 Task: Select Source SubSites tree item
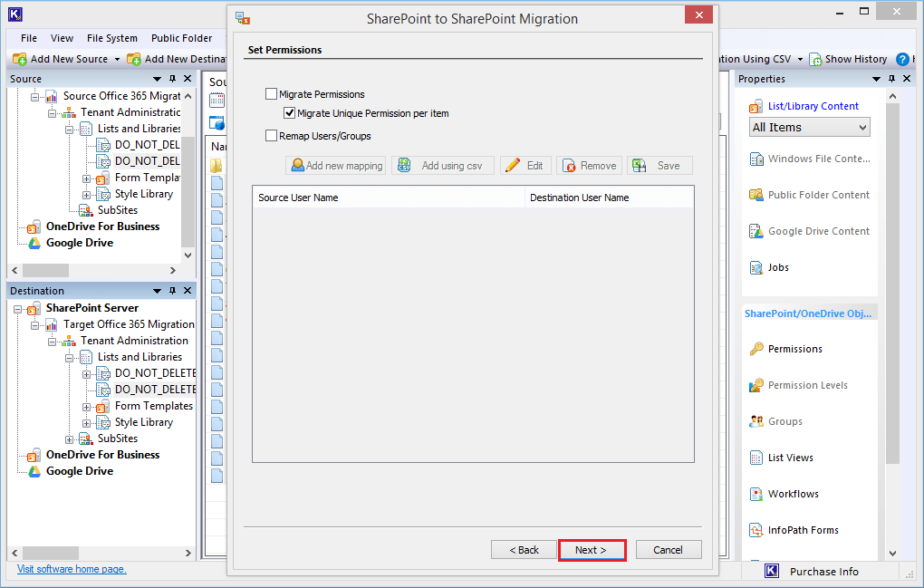click(x=117, y=210)
